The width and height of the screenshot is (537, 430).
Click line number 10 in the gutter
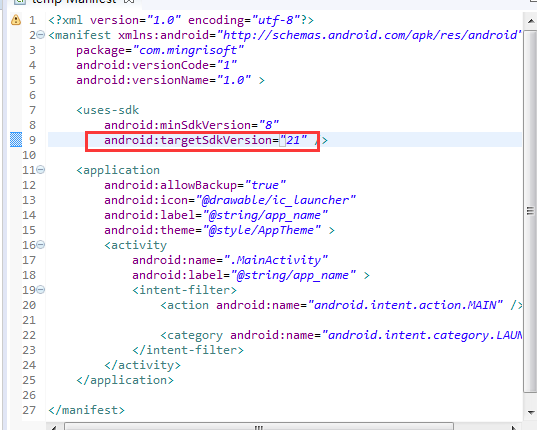[x=29, y=155]
